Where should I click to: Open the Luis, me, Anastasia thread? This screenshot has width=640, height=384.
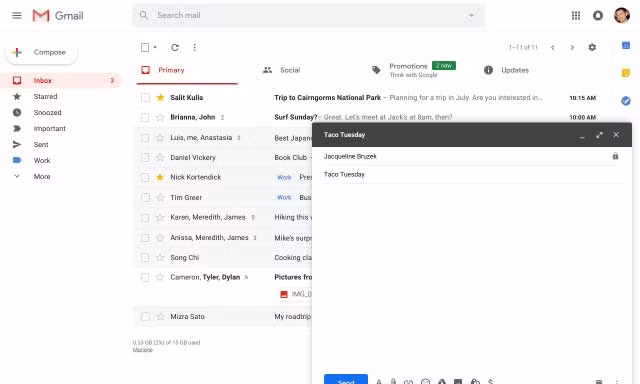pos(222,138)
